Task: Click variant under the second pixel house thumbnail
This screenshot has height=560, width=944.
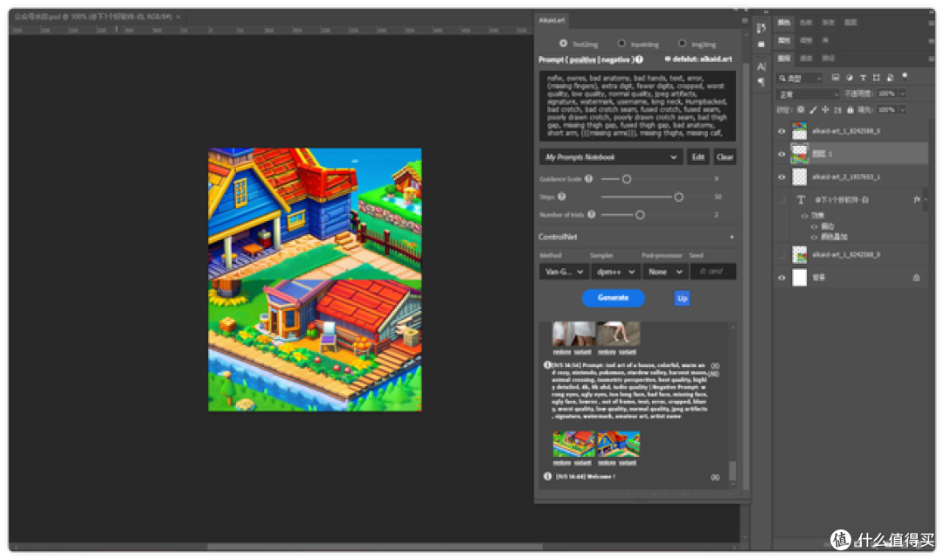Action: (628, 462)
